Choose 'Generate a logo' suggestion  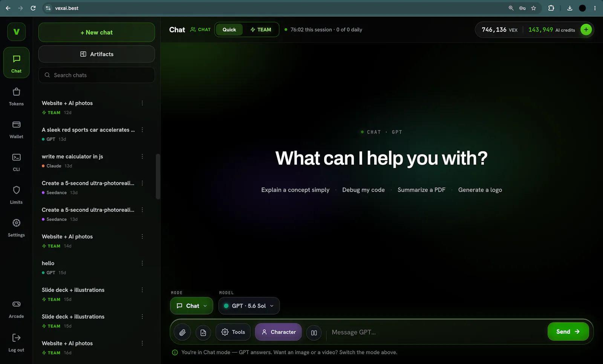[x=480, y=190]
